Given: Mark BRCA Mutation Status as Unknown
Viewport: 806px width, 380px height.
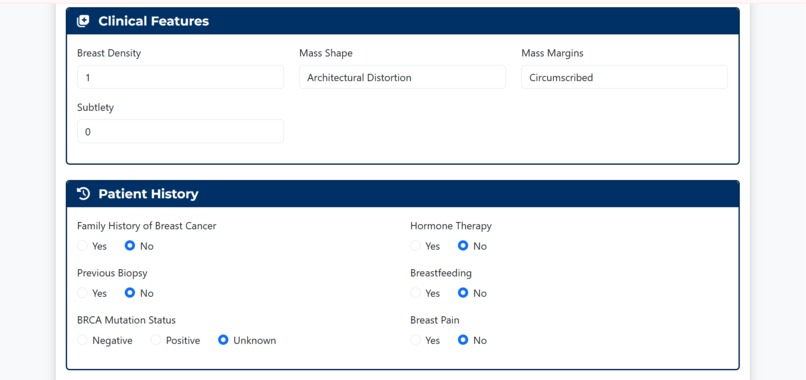Looking at the screenshot, I should click(x=223, y=340).
